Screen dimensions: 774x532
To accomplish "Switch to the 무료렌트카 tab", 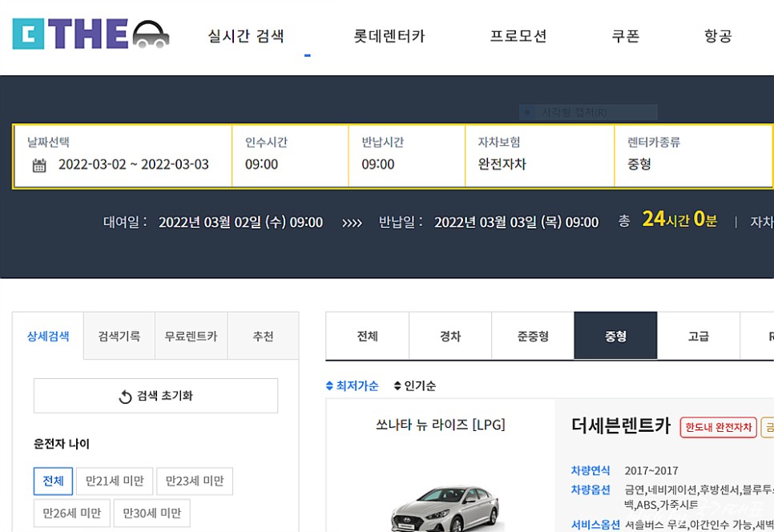I will coord(191,336).
